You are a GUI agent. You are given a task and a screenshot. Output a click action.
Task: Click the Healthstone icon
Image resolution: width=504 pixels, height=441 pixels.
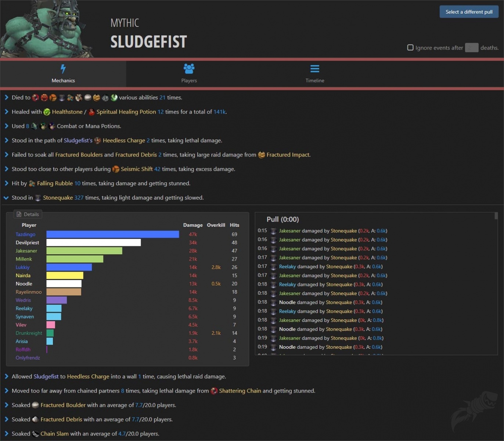click(x=47, y=112)
